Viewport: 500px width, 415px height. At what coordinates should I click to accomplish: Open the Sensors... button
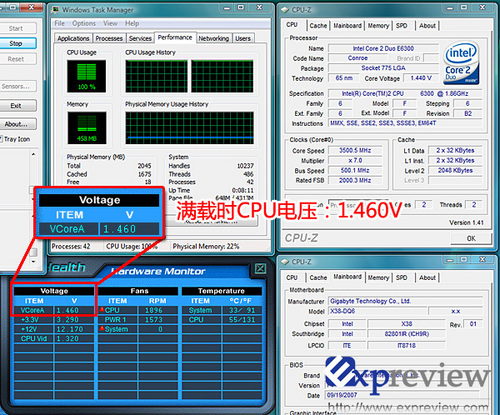[16, 86]
